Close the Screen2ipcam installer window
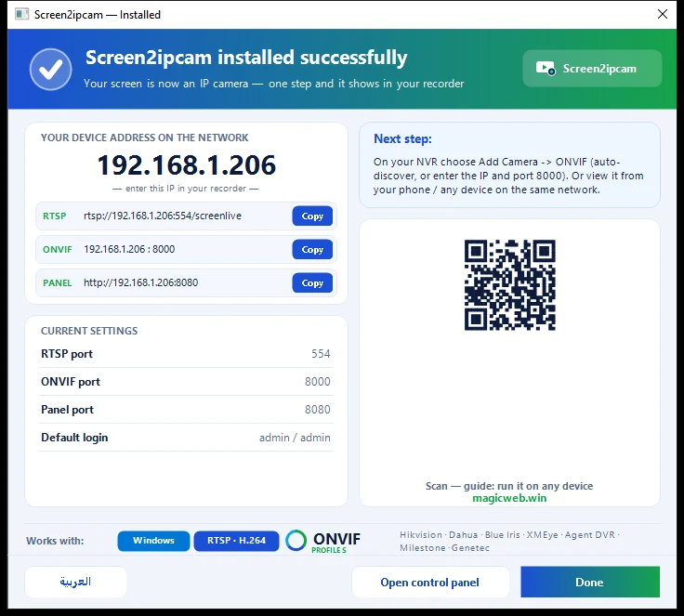 pyautogui.click(x=663, y=14)
